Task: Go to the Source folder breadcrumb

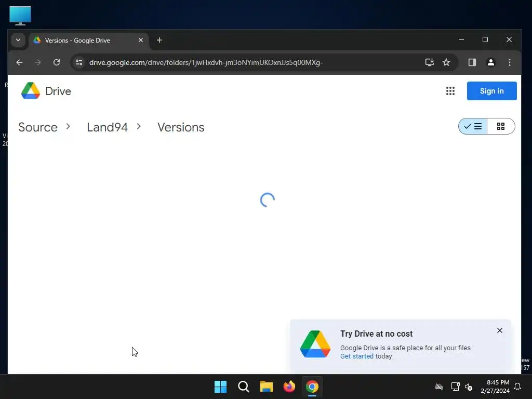Action: [37, 127]
